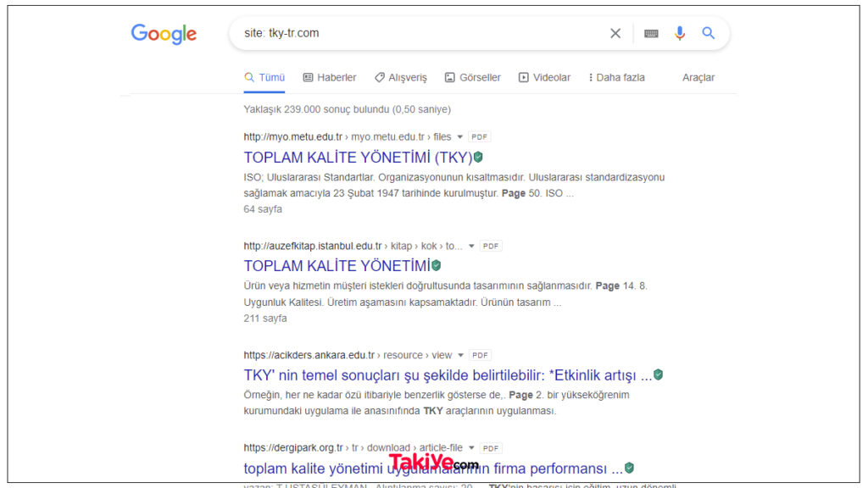The width and height of the screenshot is (868, 488).
Task: Open the TKY' nin temel sonuçları result
Action: [x=448, y=375]
